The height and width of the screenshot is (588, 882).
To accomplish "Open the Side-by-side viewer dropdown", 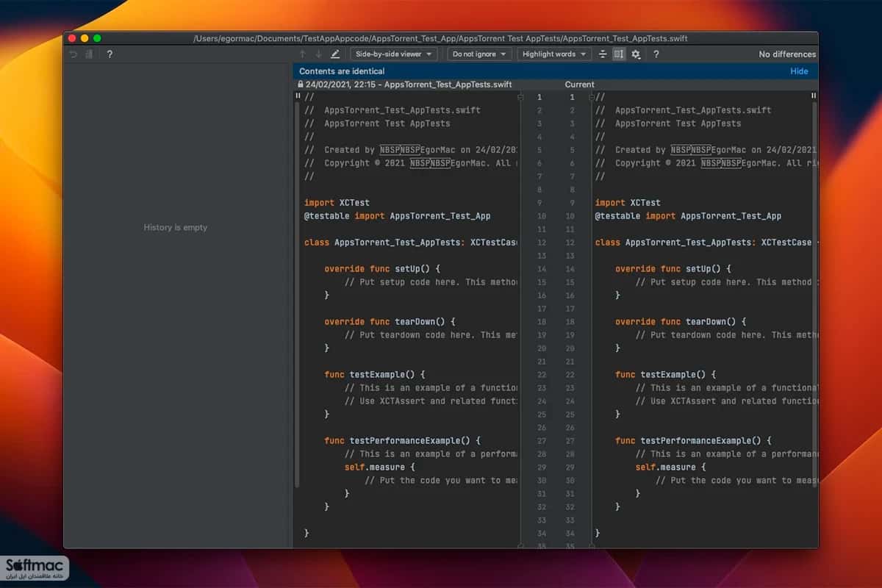I will (x=393, y=54).
